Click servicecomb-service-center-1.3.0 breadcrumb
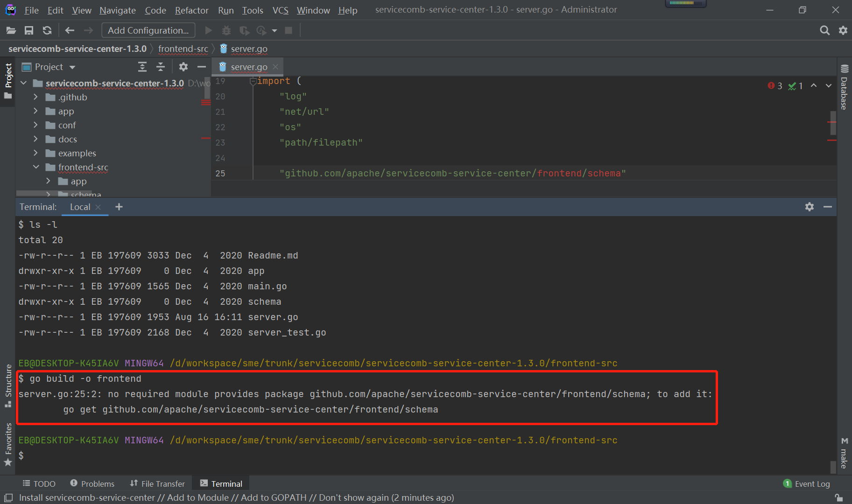The height and width of the screenshot is (504, 852). click(77, 49)
